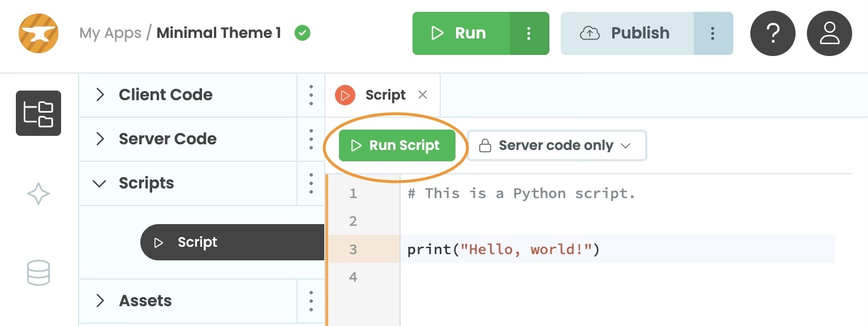The width and height of the screenshot is (868, 326).
Task: Go to the My Apps breadcrumb link
Action: [x=110, y=33]
